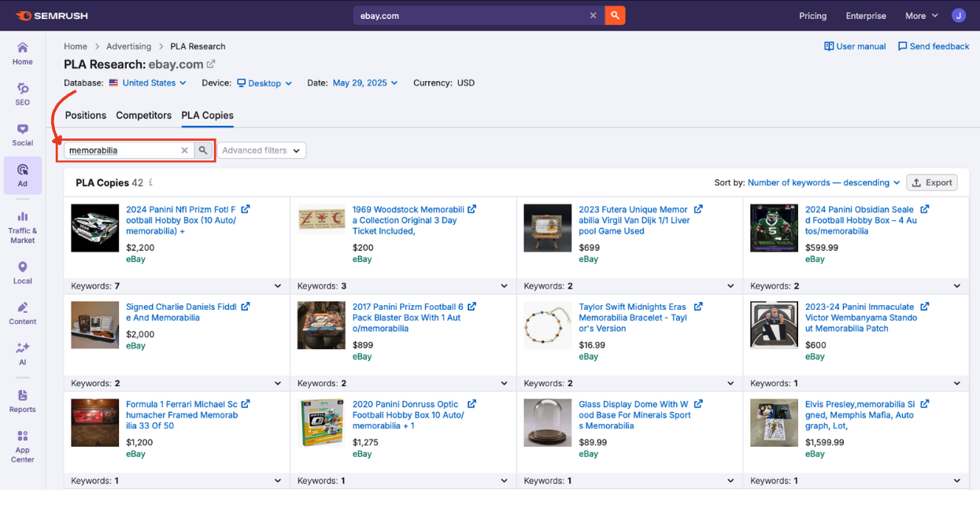Switch to the Positions tab
The width and height of the screenshot is (980, 508).
point(85,115)
